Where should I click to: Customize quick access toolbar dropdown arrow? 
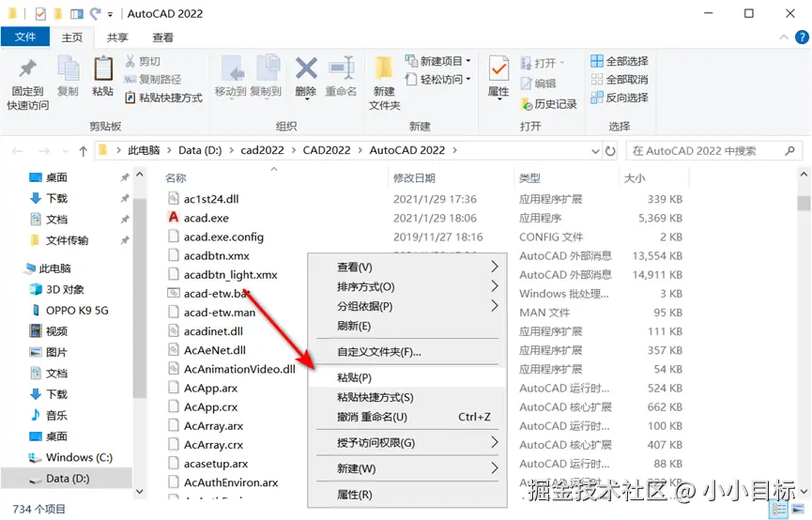click(111, 14)
